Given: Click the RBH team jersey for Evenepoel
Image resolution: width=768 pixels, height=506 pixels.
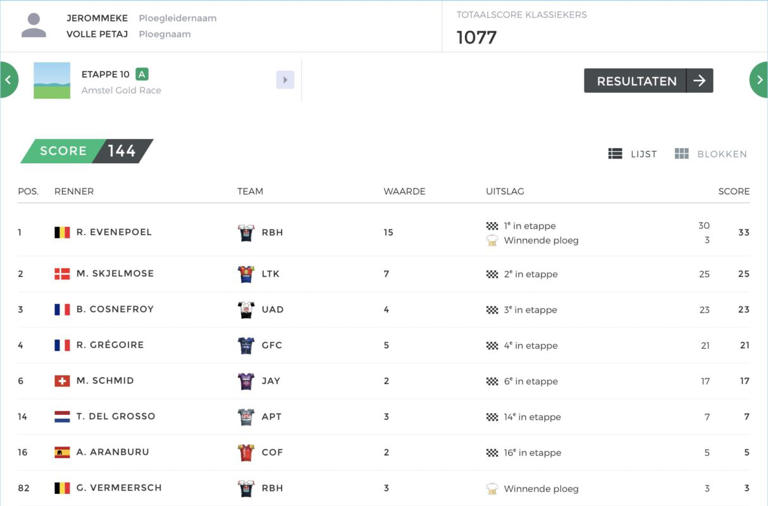Looking at the screenshot, I should point(246,232).
